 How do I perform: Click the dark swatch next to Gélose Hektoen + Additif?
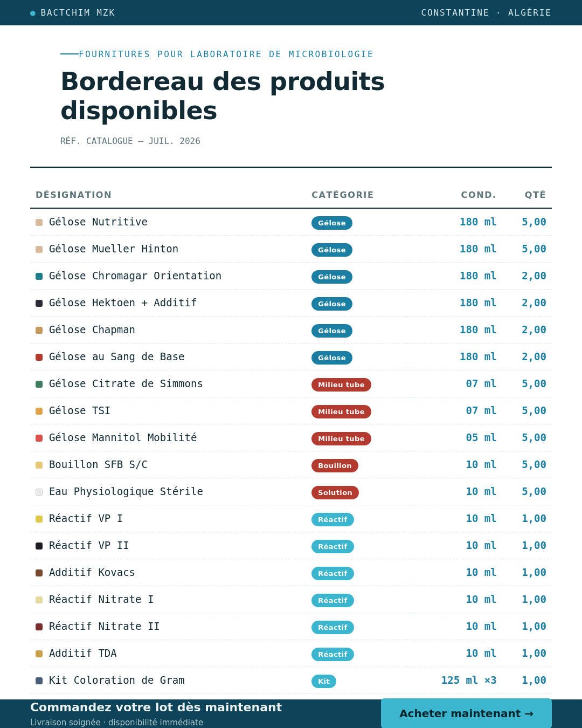point(39,303)
